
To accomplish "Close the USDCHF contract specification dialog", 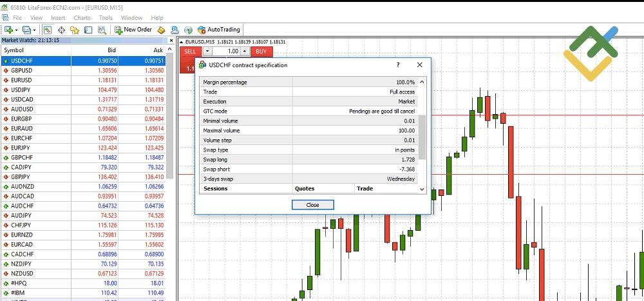I will coord(419,65).
